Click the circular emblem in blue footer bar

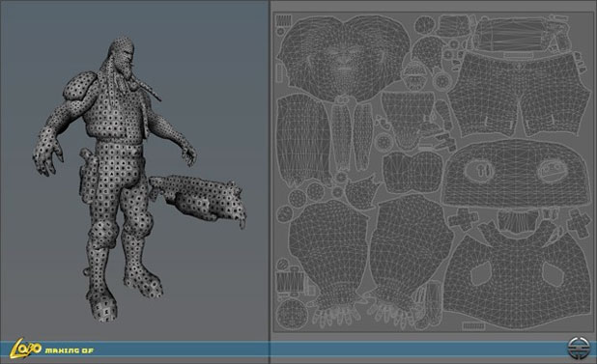[577, 348]
